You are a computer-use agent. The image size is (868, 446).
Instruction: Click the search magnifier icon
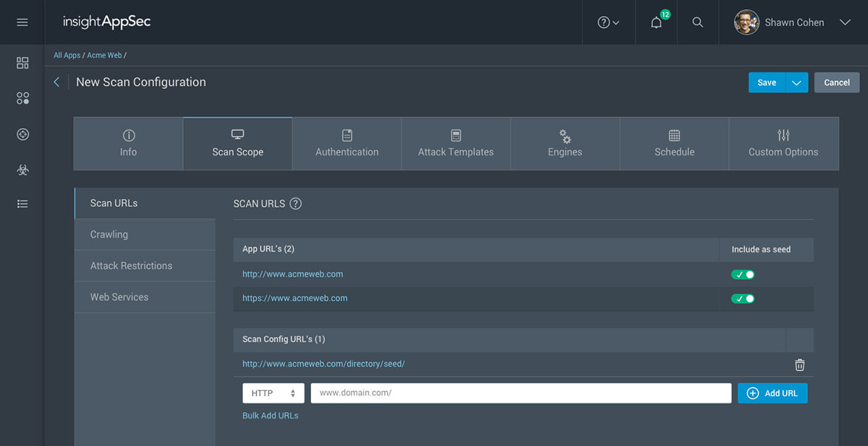pos(697,22)
